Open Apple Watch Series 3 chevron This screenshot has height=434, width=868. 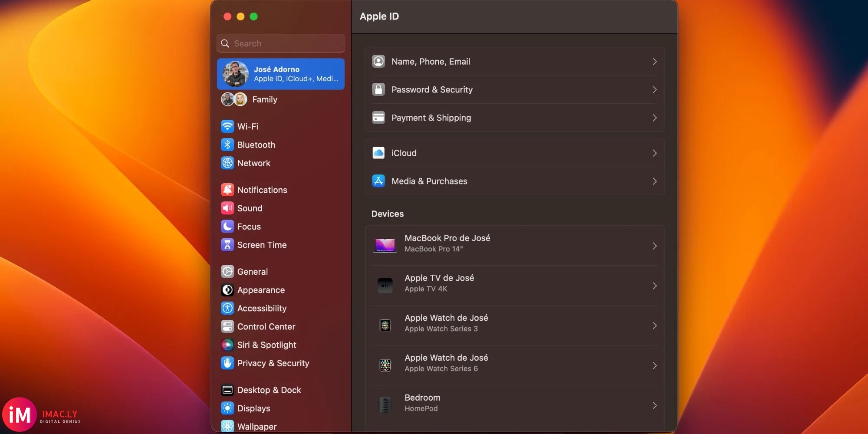tap(654, 326)
